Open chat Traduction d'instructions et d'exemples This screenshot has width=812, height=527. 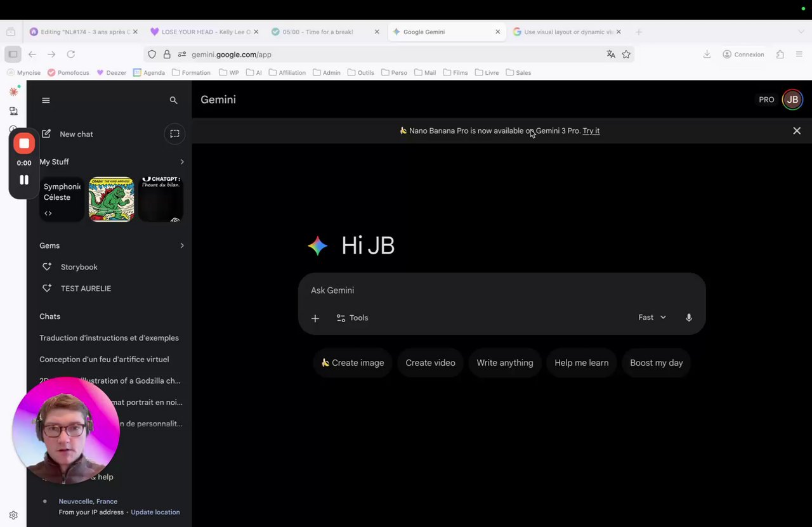pos(109,338)
